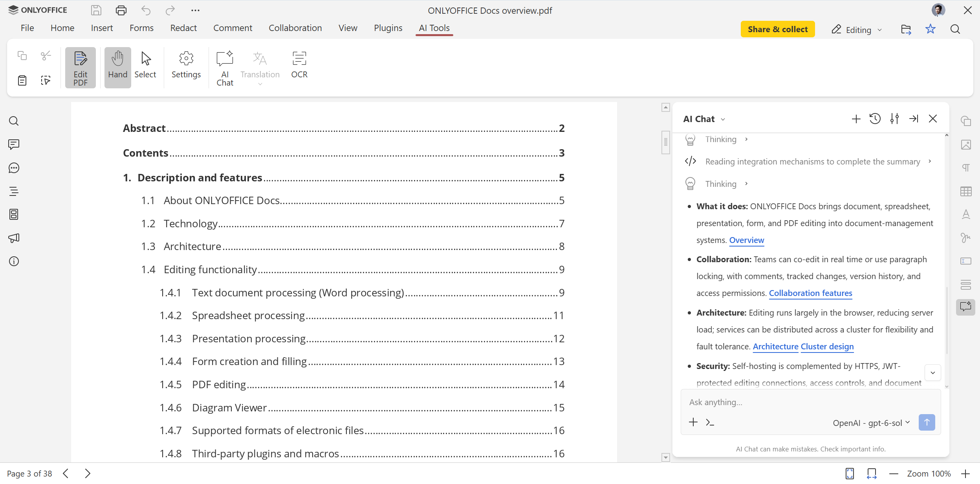
Task: Click the Ask anything input field
Action: [x=811, y=402]
